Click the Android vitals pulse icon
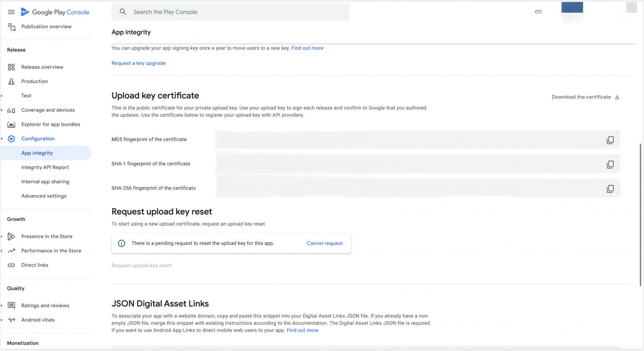Screen dimensions: 644x351 tap(11, 320)
